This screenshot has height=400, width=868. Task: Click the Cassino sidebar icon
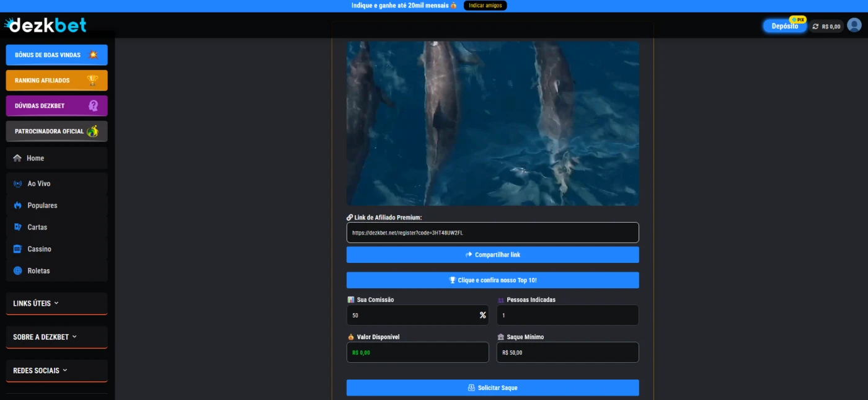tap(17, 249)
